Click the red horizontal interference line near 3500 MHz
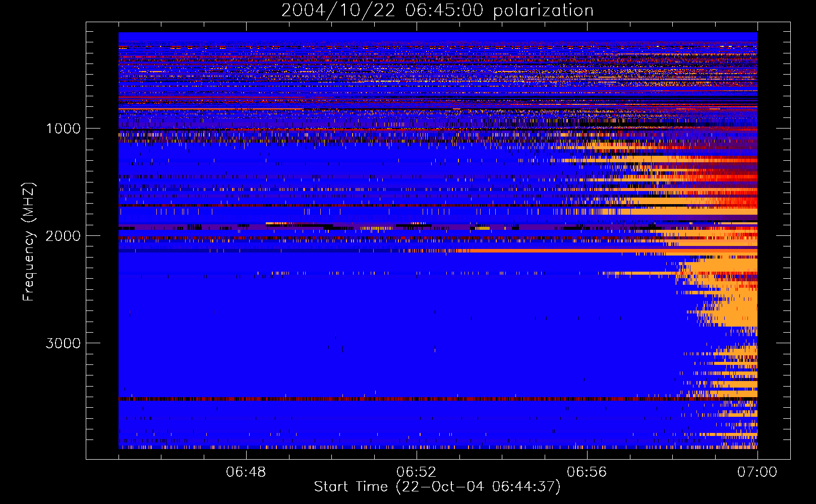This screenshot has height=504, width=816. click(438, 399)
